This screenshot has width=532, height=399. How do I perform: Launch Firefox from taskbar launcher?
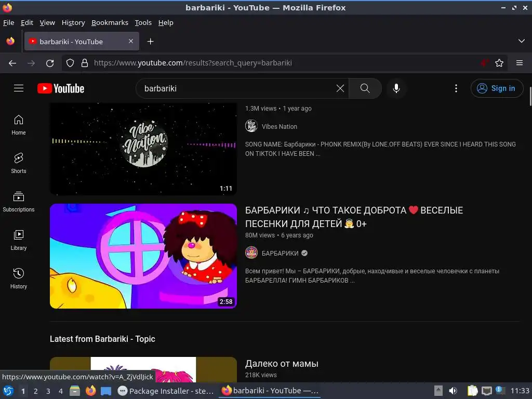[90, 391]
